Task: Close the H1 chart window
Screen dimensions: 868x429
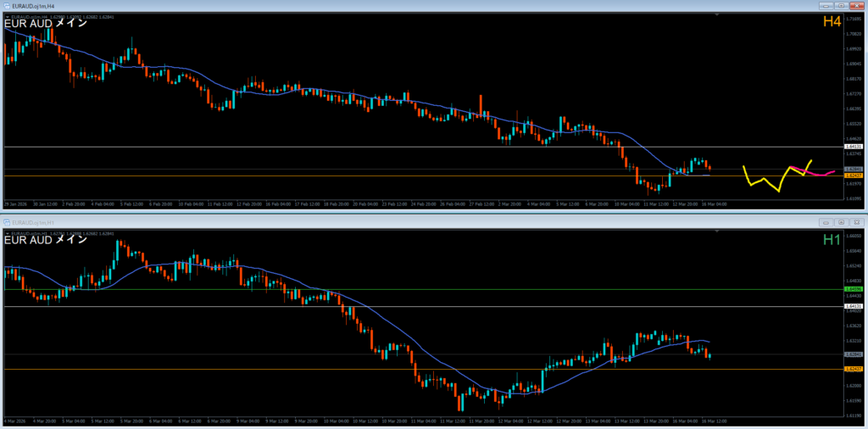Action: pyautogui.click(x=858, y=222)
